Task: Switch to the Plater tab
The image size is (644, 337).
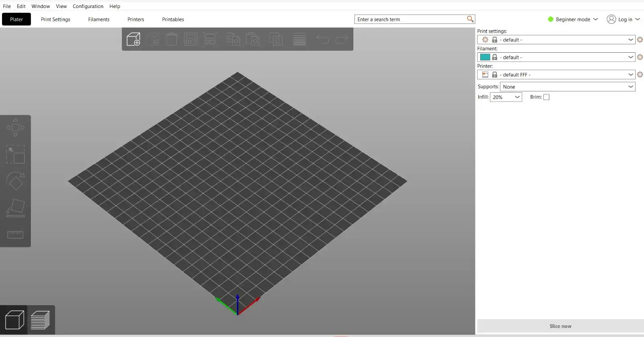Action: click(17, 19)
